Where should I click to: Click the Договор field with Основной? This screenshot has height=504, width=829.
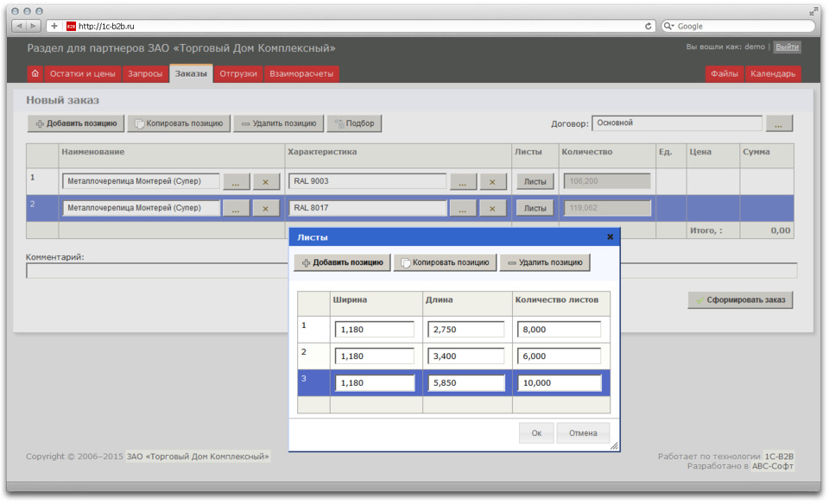(677, 123)
